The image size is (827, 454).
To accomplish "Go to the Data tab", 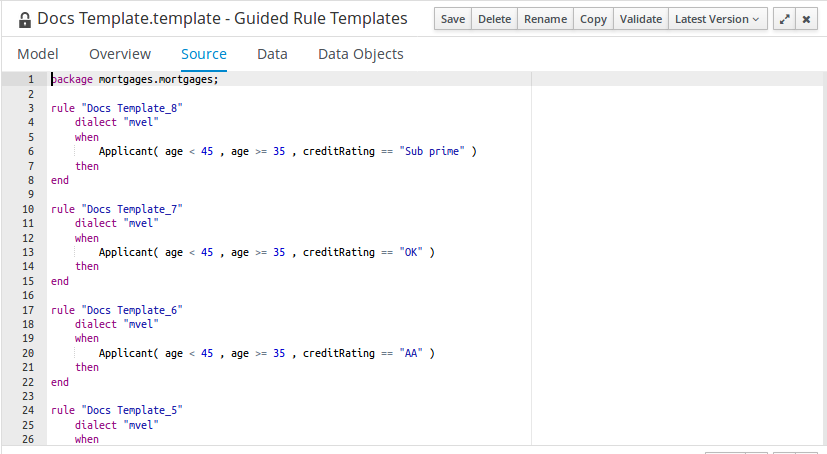I will 272,54.
